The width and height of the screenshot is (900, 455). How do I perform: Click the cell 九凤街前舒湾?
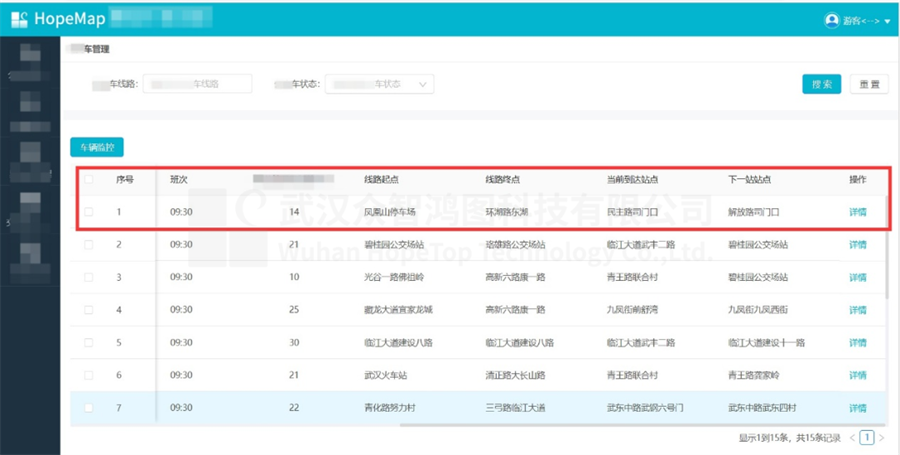point(633,310)
